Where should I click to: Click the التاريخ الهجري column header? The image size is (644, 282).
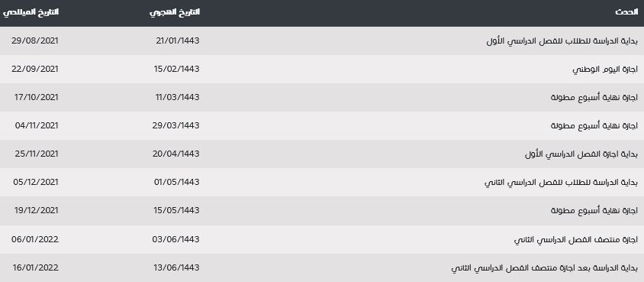tap(175, 12)
